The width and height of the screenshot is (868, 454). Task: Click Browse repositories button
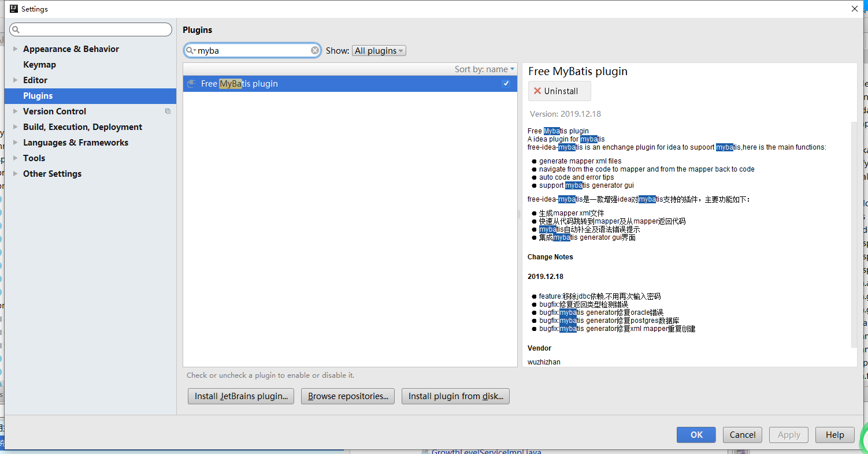[x=348, y=396]
